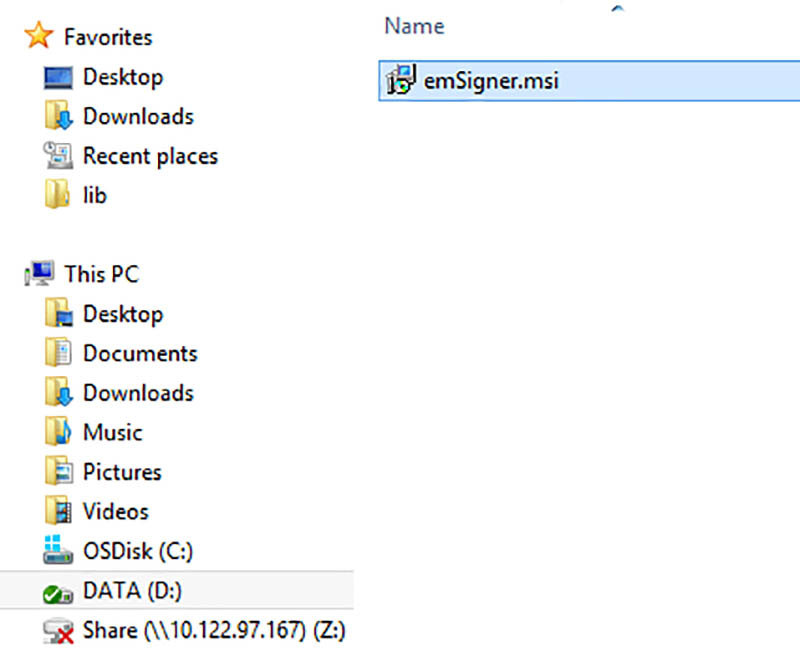Click the sort arrow above the Name column

tap(617, 8)
